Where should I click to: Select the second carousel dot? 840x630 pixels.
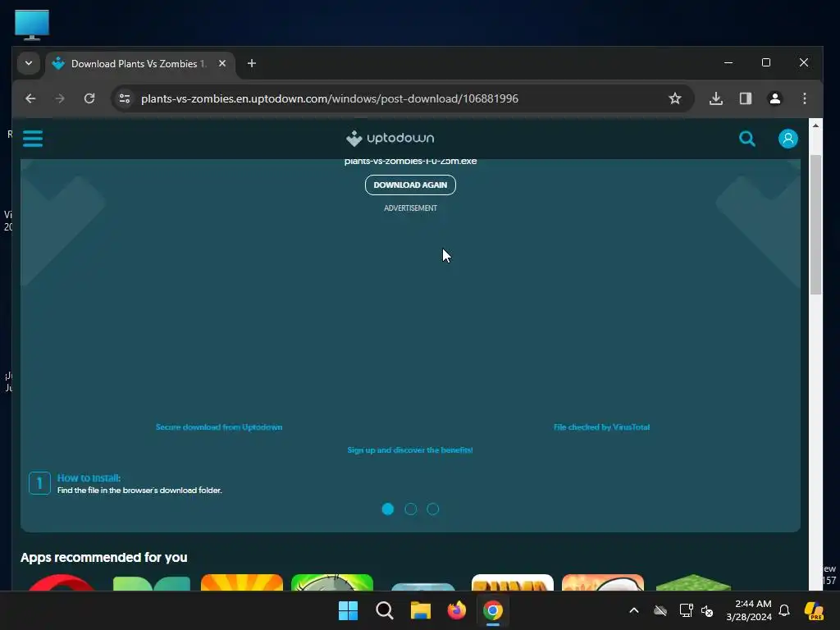pos(410,509)
